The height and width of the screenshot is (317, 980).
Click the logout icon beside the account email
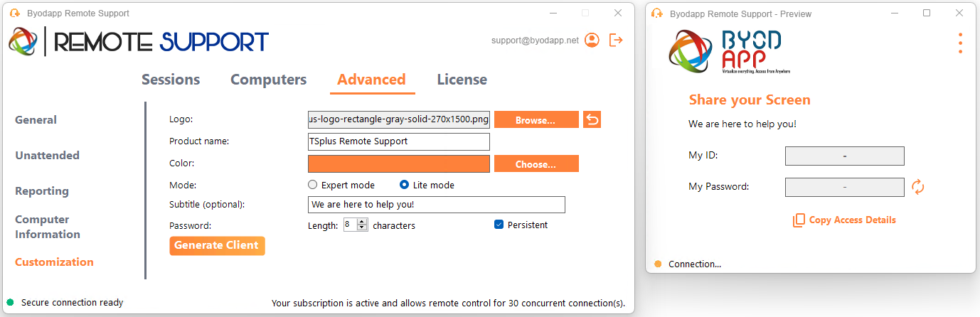(x=617, y=41)
